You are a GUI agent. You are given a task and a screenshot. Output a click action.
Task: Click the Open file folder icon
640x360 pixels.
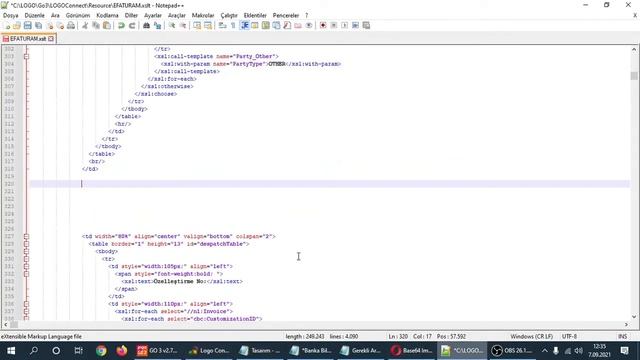point(17,26)
